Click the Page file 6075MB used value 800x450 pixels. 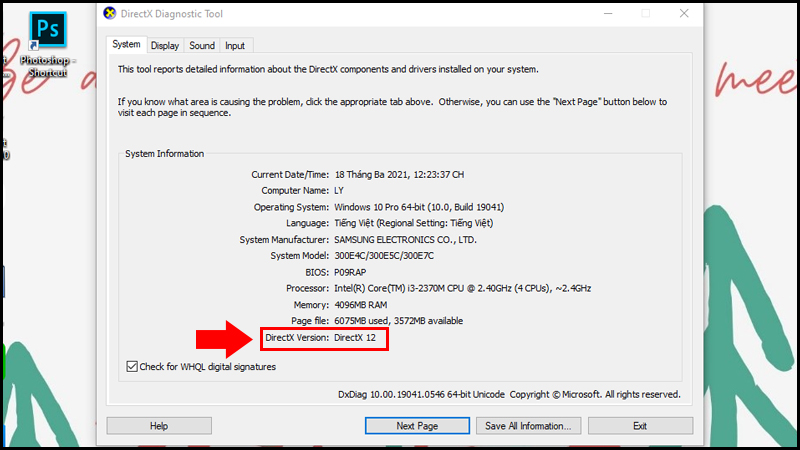click(x=398, y=321)
